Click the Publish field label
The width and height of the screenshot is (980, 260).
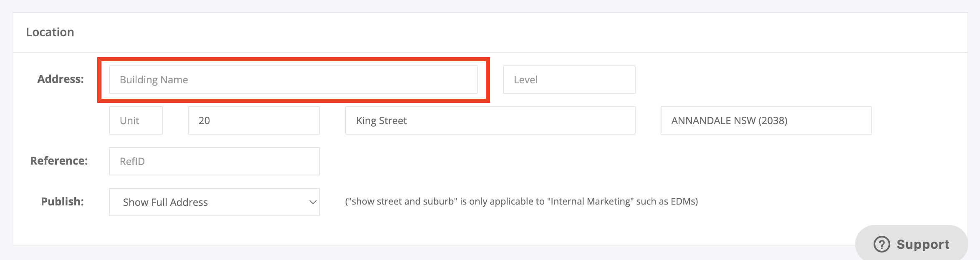[x=62, y=202]
